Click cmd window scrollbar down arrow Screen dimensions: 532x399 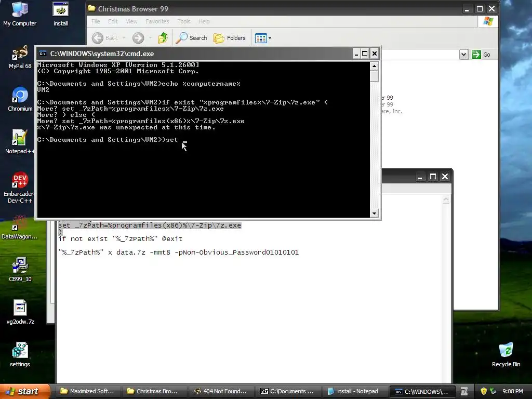[374, 214]
